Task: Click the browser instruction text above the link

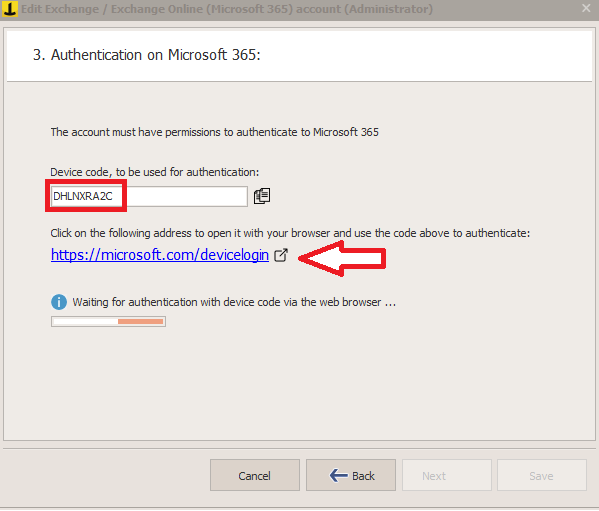Action: 290,233
